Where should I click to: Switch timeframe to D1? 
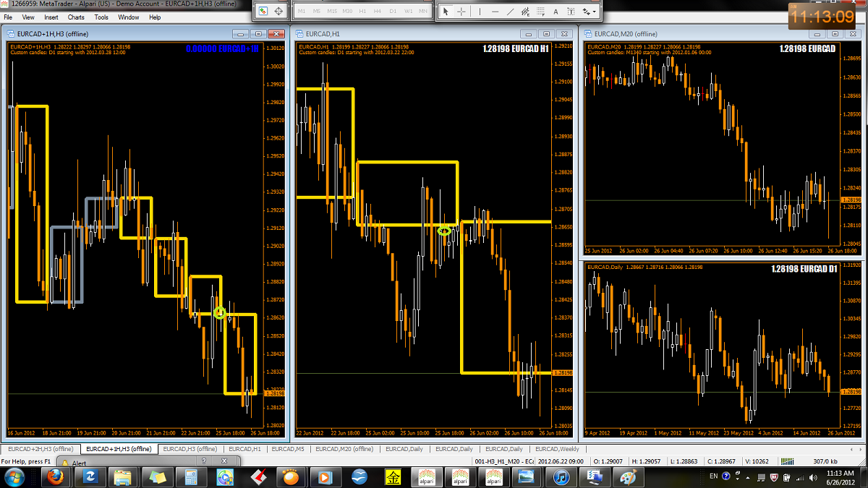point(393,12)
